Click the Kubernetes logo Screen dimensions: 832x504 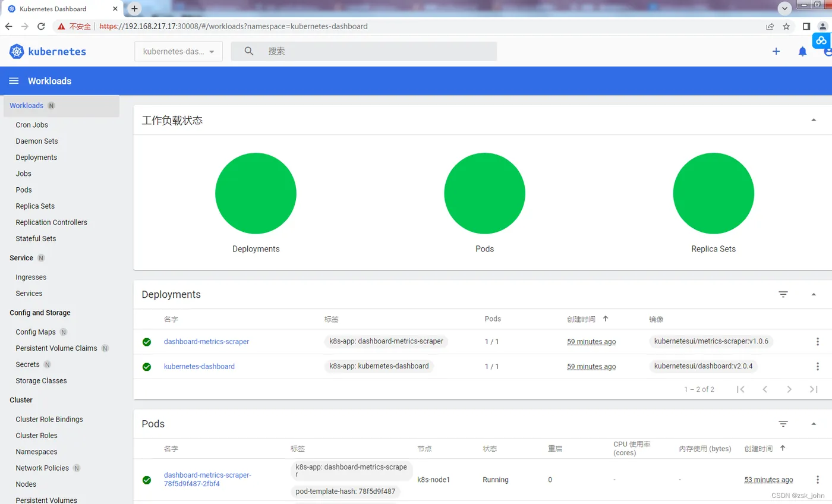tap(48, 52)
